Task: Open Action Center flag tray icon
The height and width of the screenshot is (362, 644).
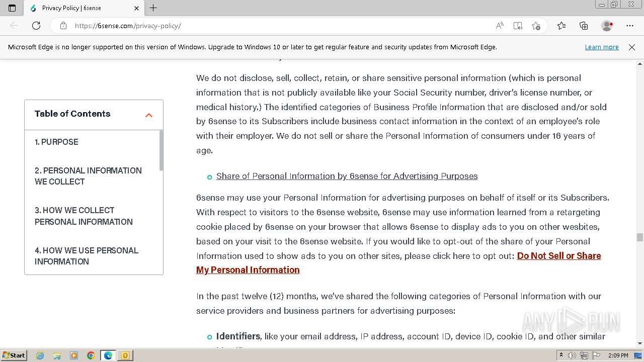Action: pos(596,355)
